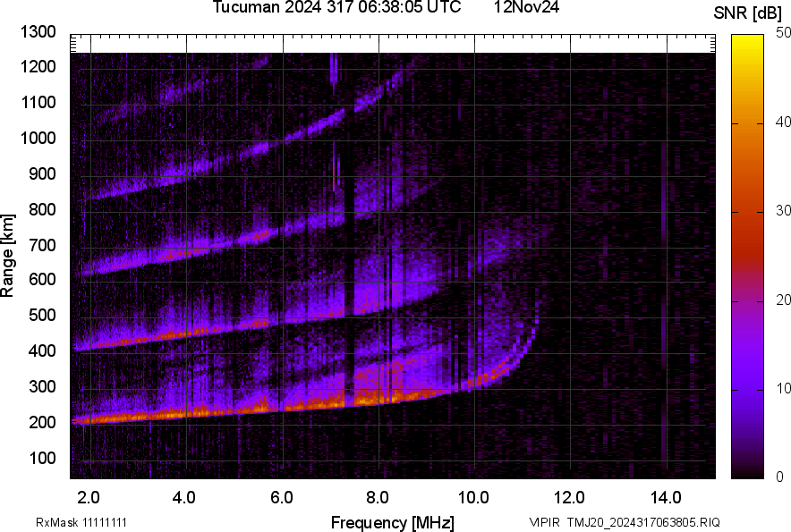Click the range tick label '700'
Viewport: 791px width, 532px height.
(42, 245)
